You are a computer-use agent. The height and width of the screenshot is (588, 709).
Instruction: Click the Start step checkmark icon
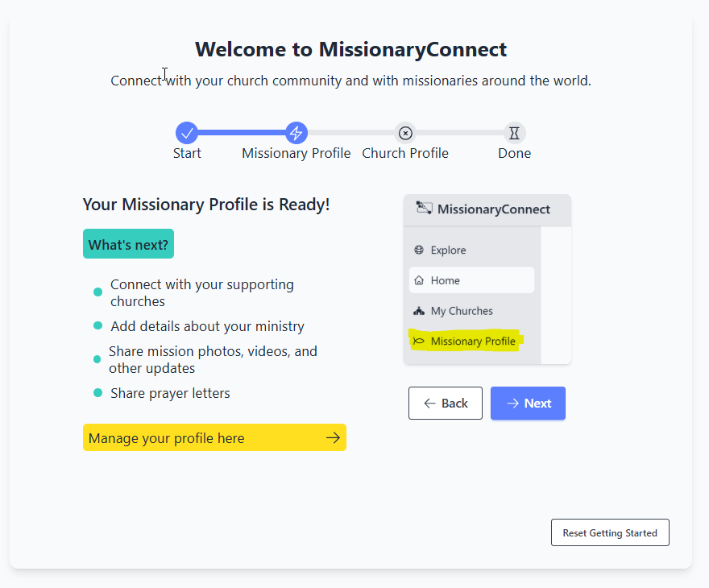[x=187, y=133]
